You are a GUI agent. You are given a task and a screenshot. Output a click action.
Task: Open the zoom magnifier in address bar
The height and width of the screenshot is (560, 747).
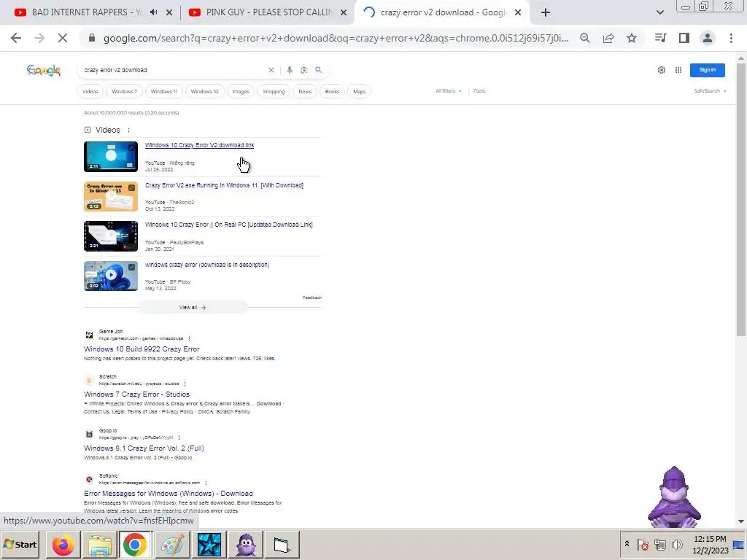tap(584, 38)
